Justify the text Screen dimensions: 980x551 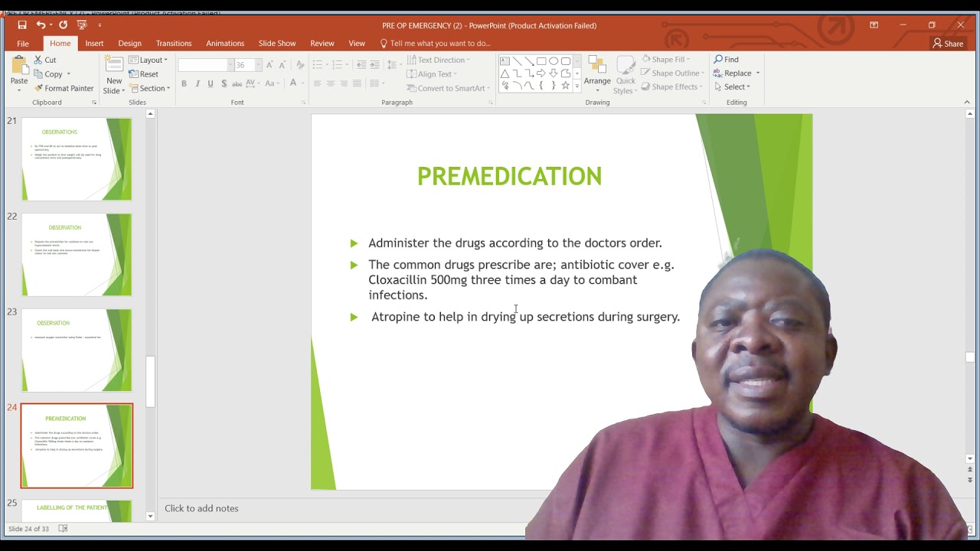(x=357, y=83)
